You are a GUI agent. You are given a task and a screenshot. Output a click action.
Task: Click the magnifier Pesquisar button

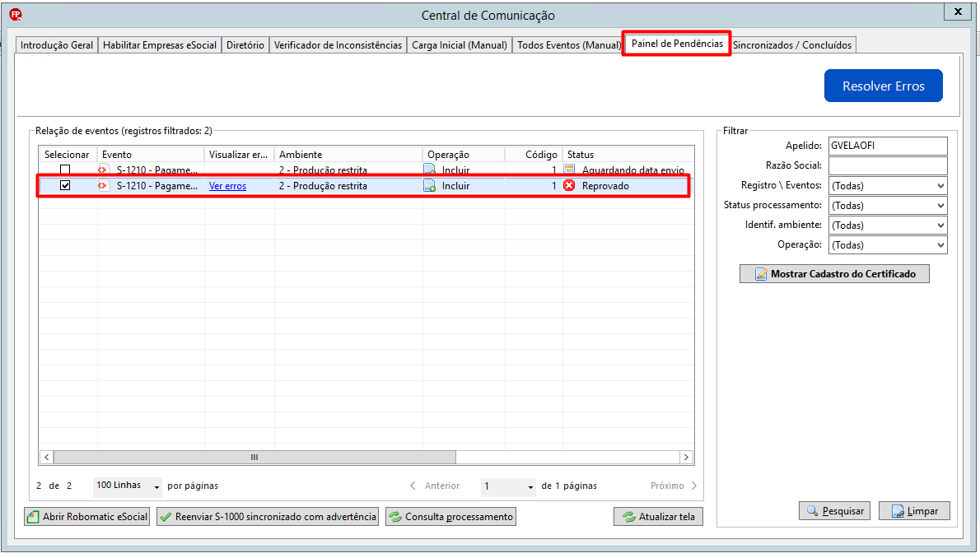[834, 511]
